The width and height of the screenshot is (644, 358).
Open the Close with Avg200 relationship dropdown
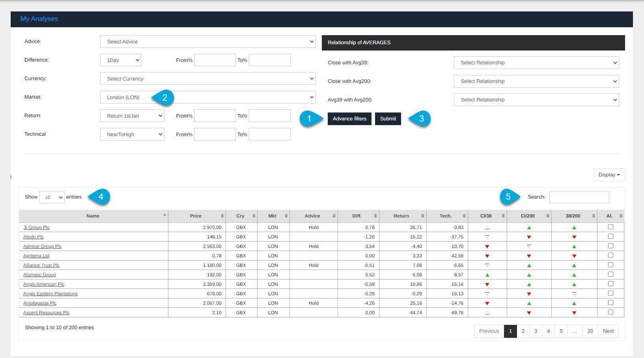click(x=536, y=81)
